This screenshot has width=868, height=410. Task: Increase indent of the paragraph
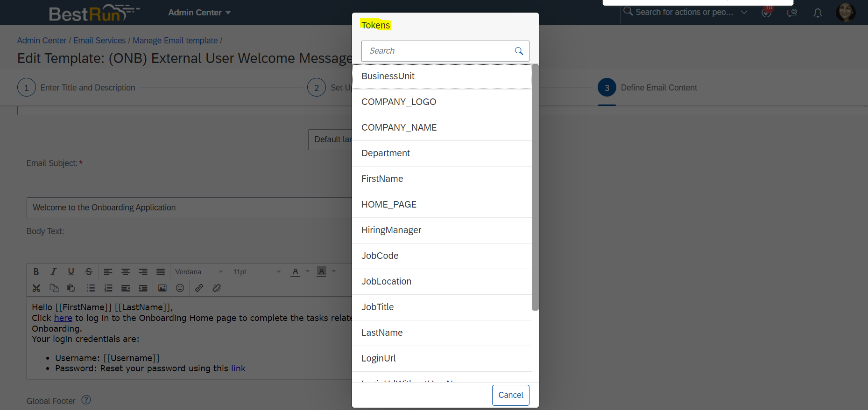click(143, 288)
